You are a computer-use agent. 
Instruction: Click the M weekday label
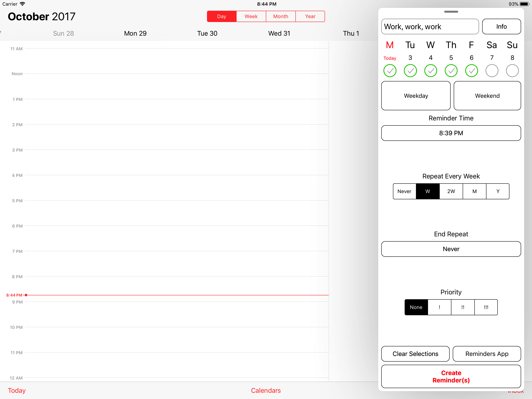[x=390, y=45]
